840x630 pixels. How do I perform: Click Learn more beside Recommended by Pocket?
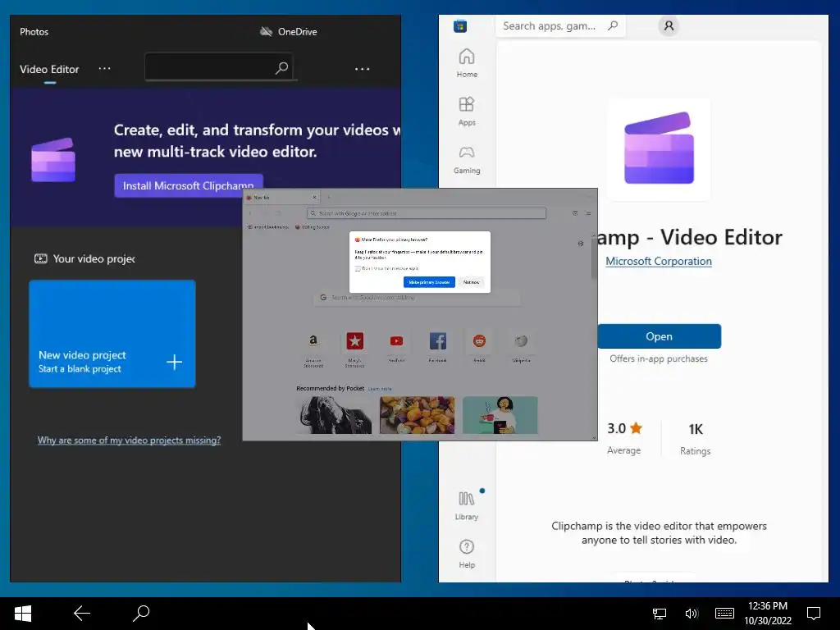point(380,388)
